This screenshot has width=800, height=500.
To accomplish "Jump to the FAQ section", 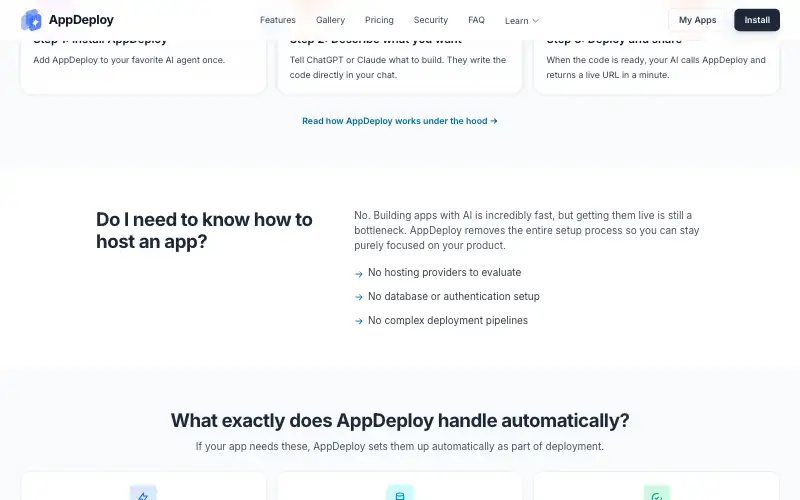I will tap(476, 20).
